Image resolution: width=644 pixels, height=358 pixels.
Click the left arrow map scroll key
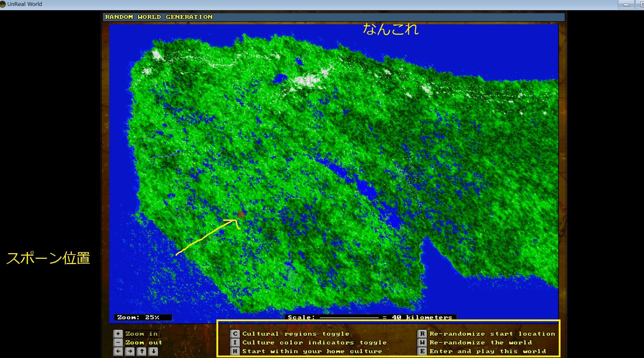click(x=118, y=351)
